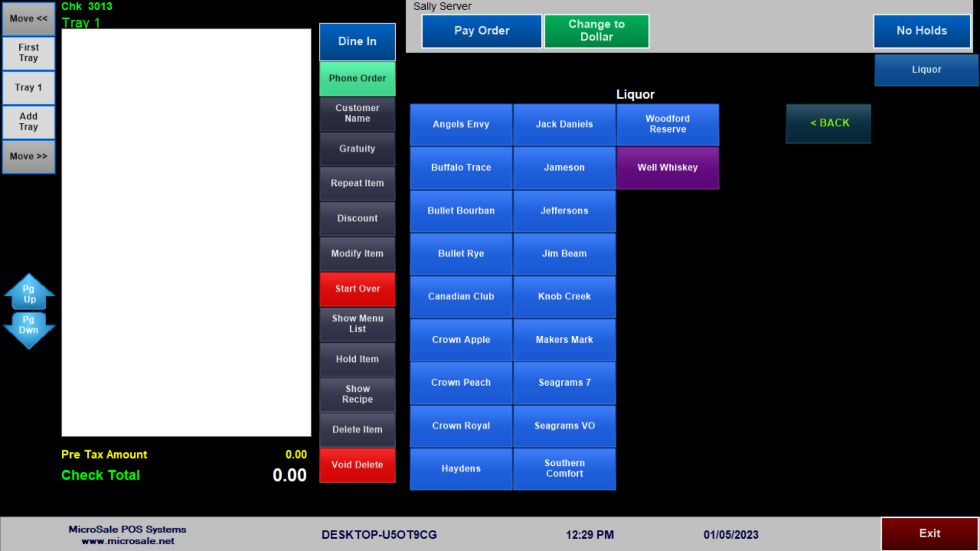The width and height of the screenshot is (980, 551).
Task: Click Change to Dollar
Action: 596,31
